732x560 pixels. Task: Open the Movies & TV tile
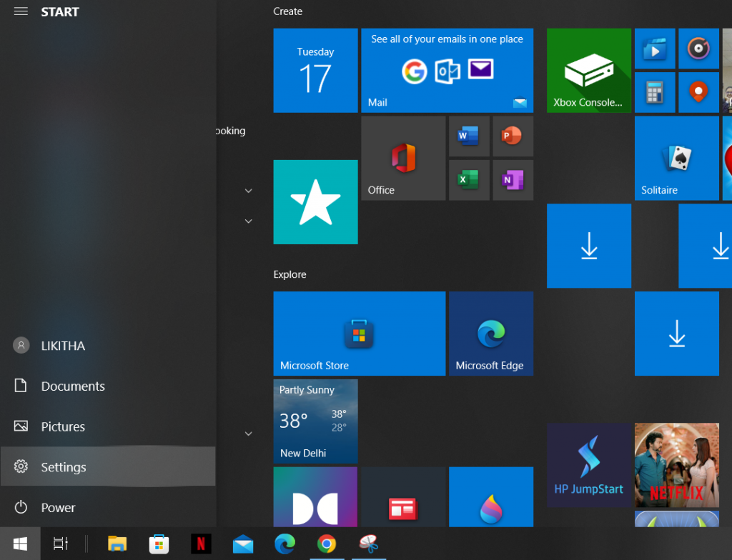pos(654,49)
